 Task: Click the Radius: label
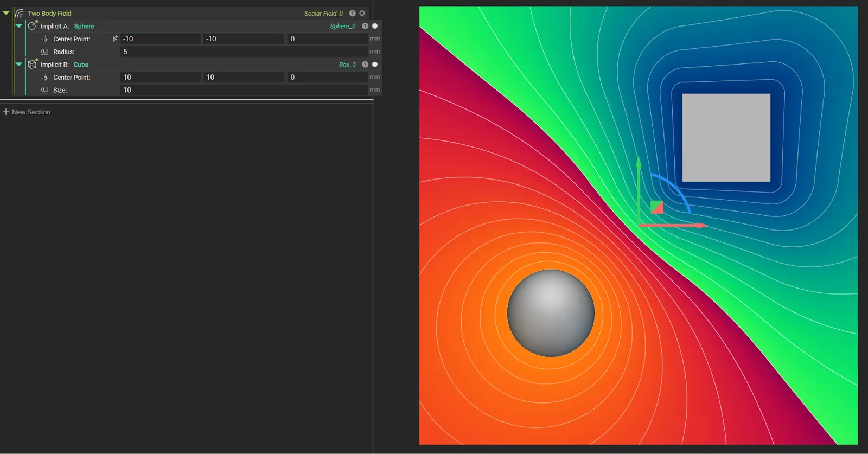tap(64, 52)
